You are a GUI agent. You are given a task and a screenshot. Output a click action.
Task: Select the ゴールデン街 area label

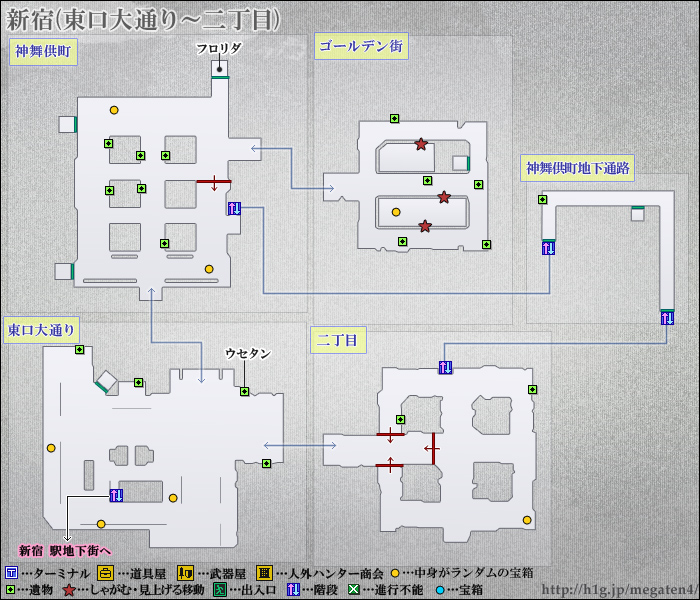360,45
